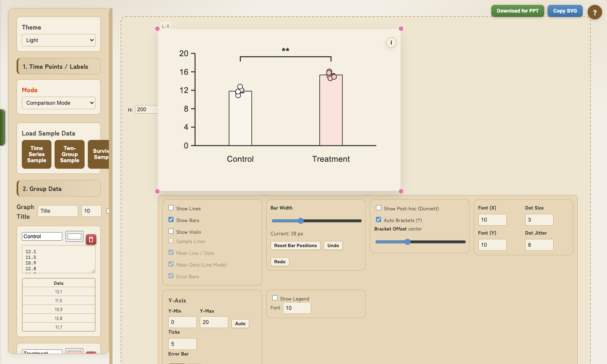
Task: Uncheck Auto Brackets option
Action: (379, 220)
